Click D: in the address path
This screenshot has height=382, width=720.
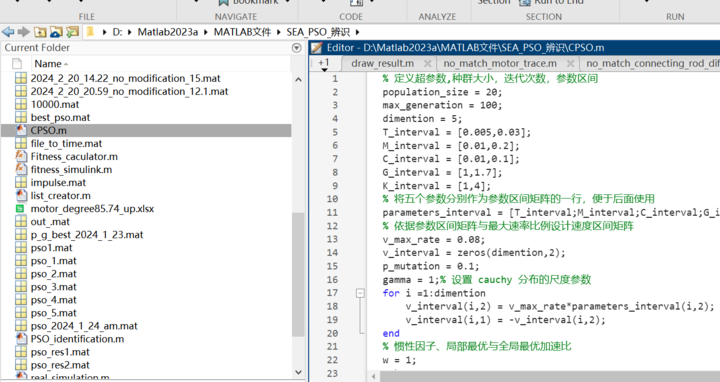(117, 32)
